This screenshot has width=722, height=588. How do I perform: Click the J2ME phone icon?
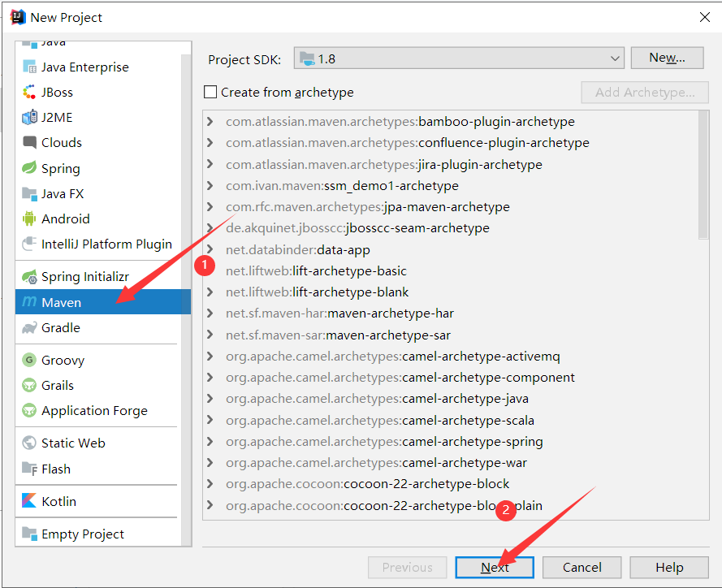[29, 118]
